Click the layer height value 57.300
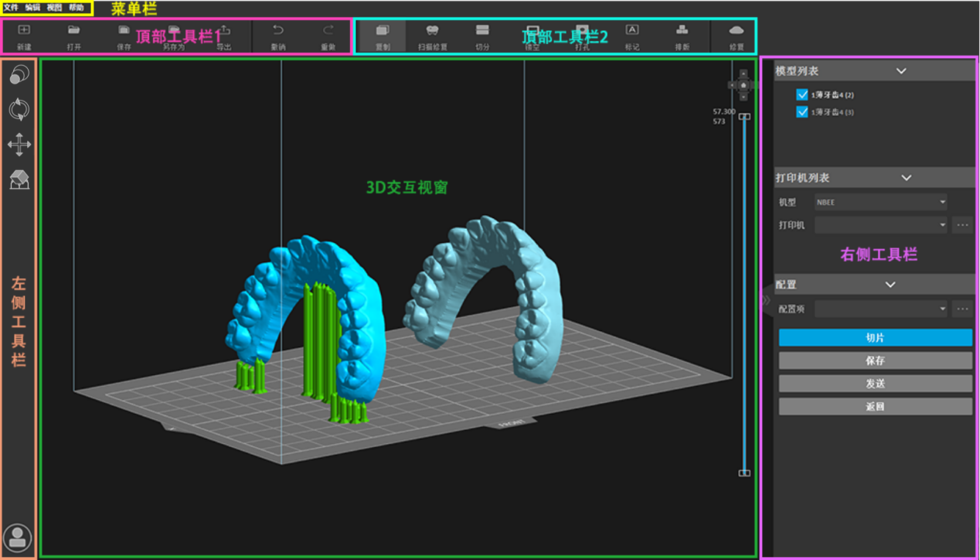This screenshot has height=560, width=980. click(x=724, y=112)
